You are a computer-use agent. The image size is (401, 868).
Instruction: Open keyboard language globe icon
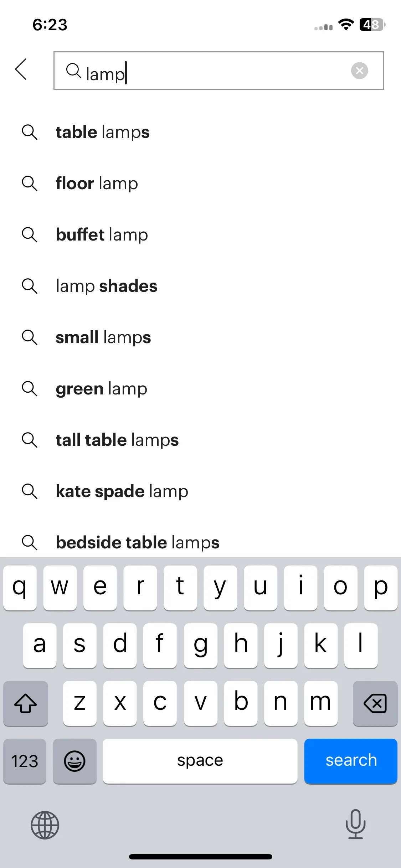coord(45,825)
